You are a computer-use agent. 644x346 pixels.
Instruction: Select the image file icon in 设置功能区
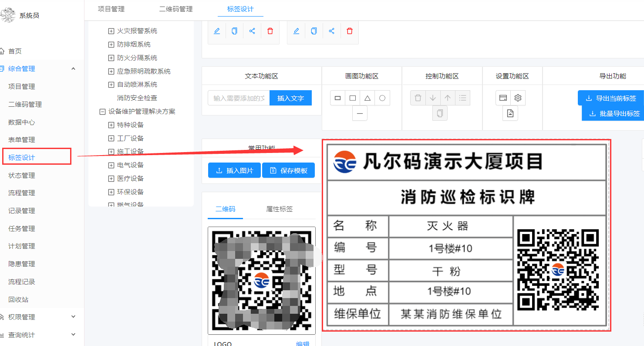[x=511, y=113]
